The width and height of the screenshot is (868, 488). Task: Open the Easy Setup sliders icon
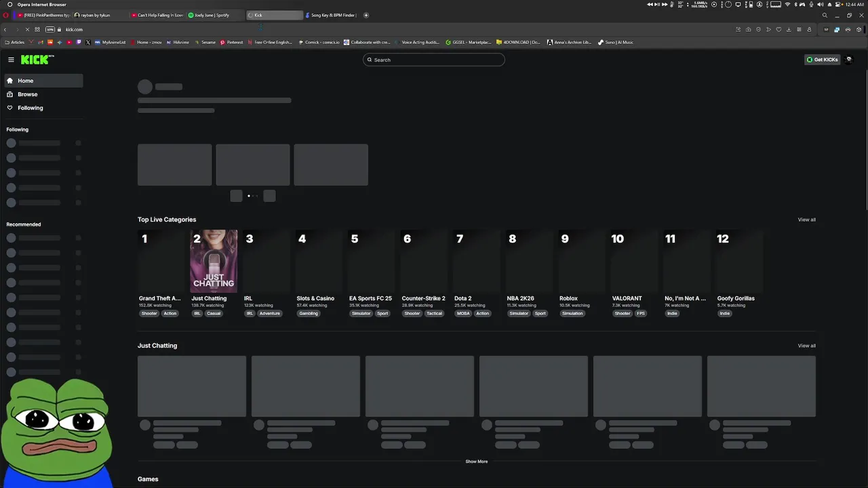tap(799, 29)
